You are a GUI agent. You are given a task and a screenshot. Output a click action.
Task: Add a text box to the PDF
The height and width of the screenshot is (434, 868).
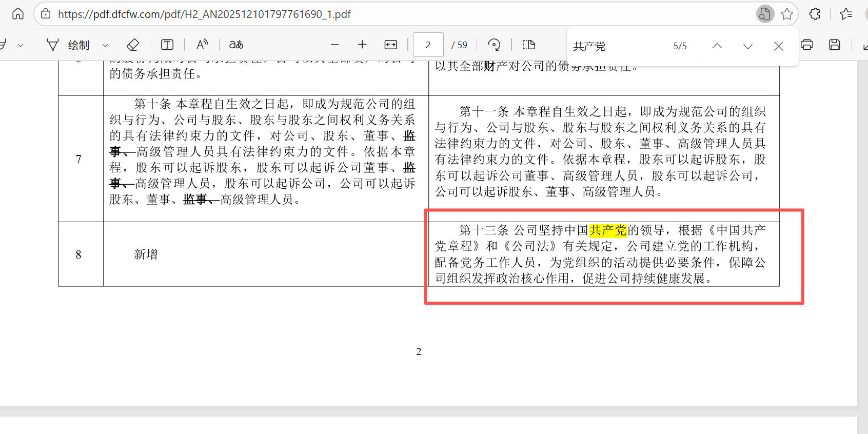coord(167,45)
